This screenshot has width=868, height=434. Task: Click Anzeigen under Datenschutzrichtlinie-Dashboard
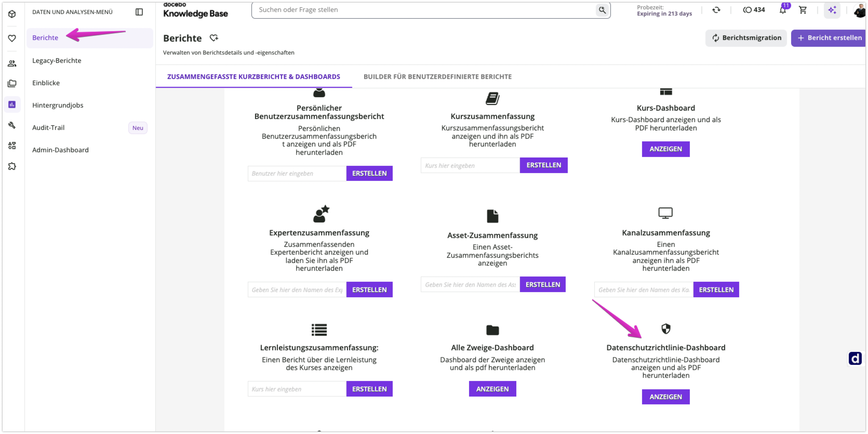(665, 397)
